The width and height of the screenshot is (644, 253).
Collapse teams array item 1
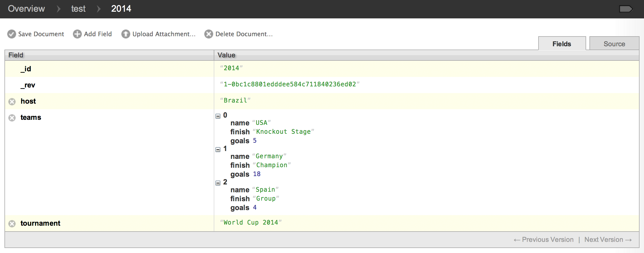[218, 149]
